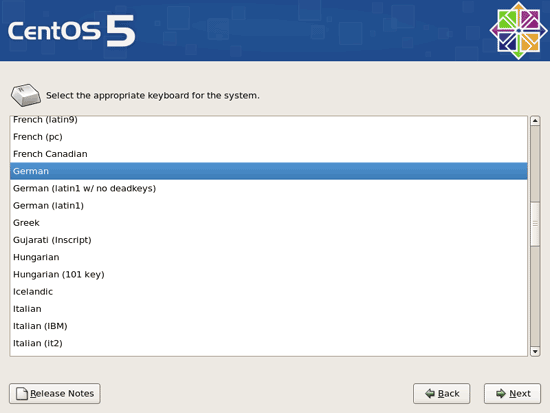Select the highlighted German keyboard

coord(269,171)
